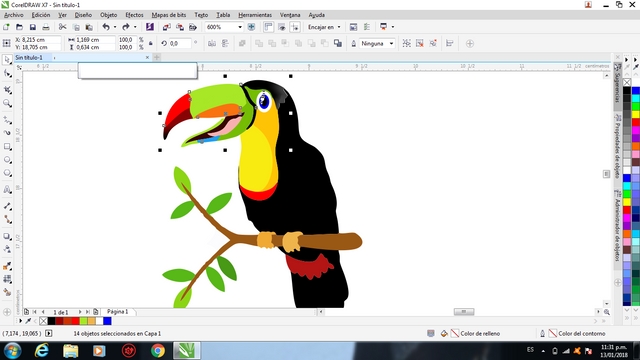This screenshot has width=640, height=360.
Task: Click the Import icon in toolbar
Action: click(167, 27)
